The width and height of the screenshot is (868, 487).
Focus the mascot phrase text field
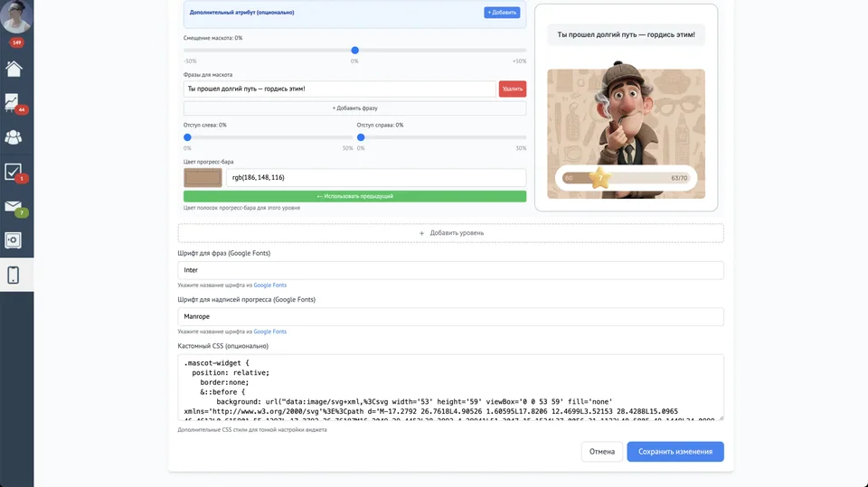[339, 89]
